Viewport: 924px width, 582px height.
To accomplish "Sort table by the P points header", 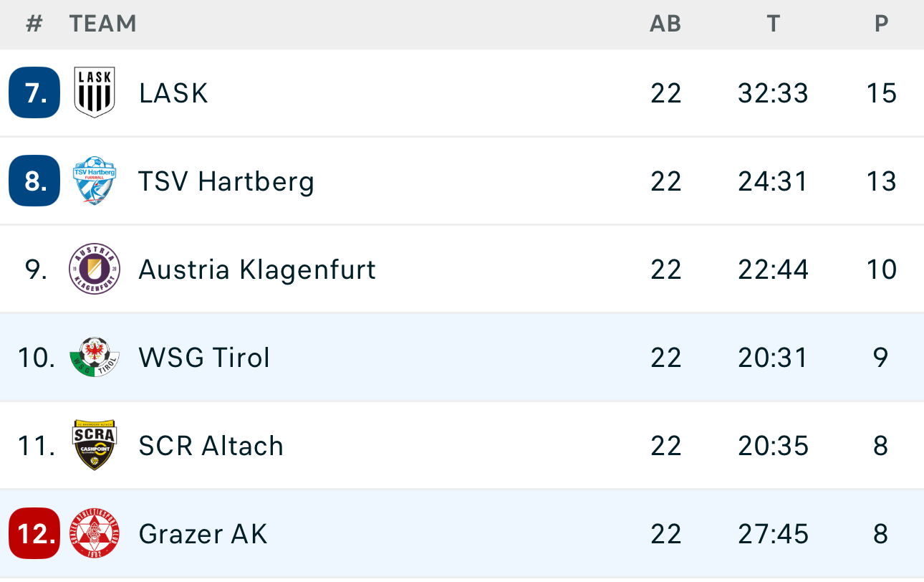I will tap(882, 24).
